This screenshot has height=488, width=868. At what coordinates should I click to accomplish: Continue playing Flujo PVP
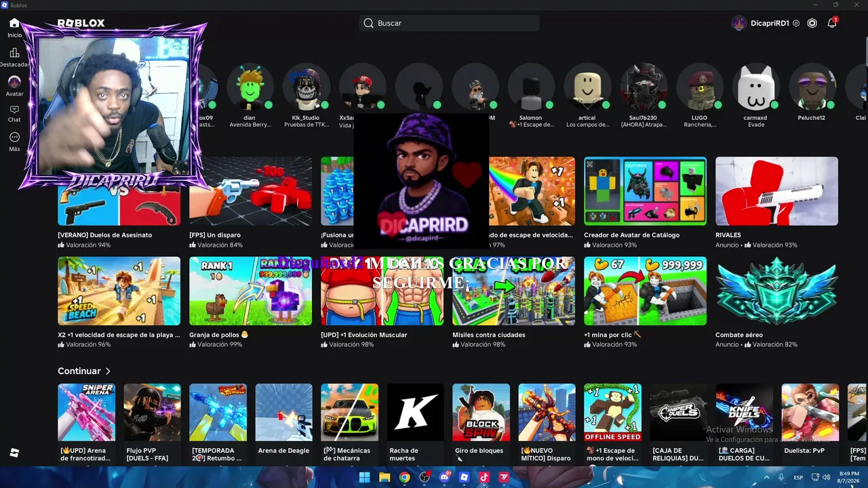click(x=153, y=423)
